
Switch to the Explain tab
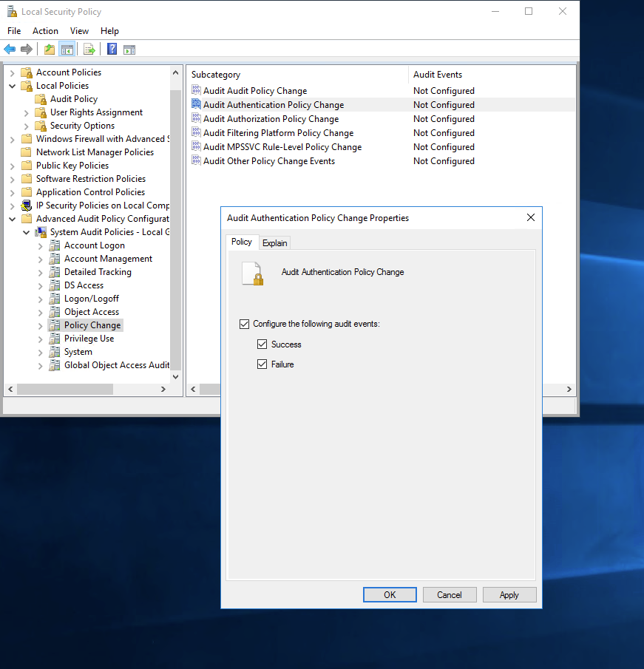pos(274,242)
